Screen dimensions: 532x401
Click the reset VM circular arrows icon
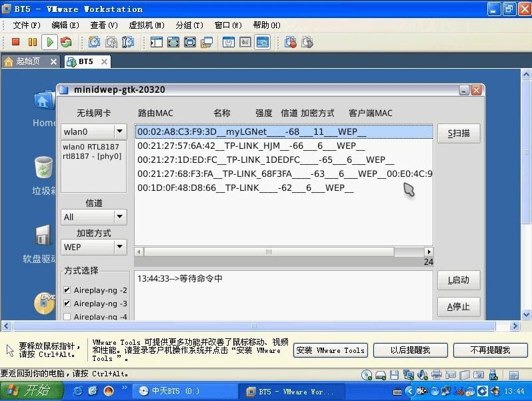click(x=66, y=42)
